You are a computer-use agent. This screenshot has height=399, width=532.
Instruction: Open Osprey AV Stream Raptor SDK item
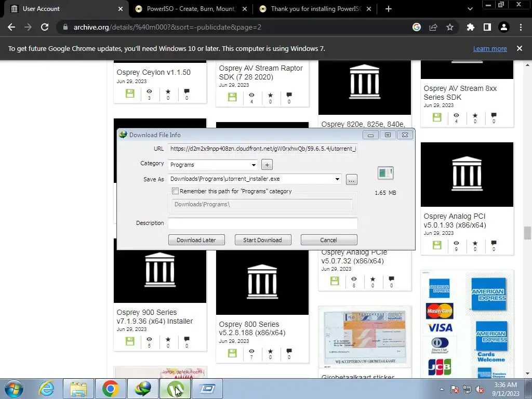261,72
